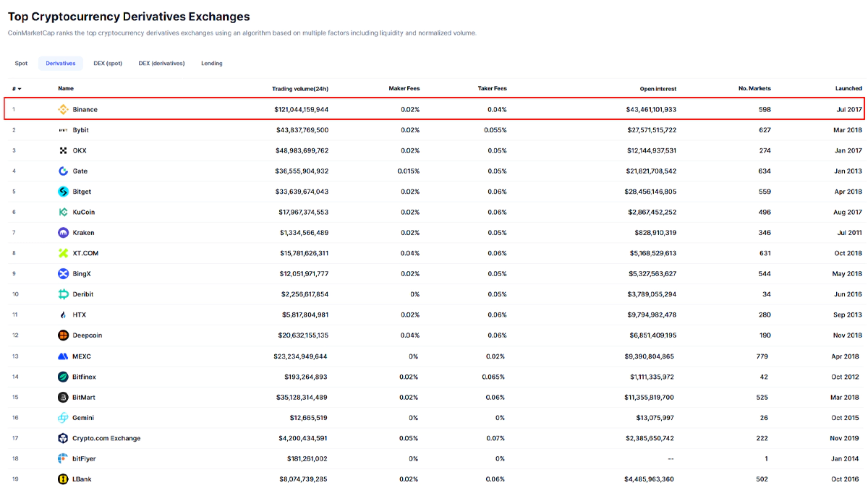Screen dimensions: 868x488
Task: Open the MEXC exchange name link
Action: click(82, 356)
